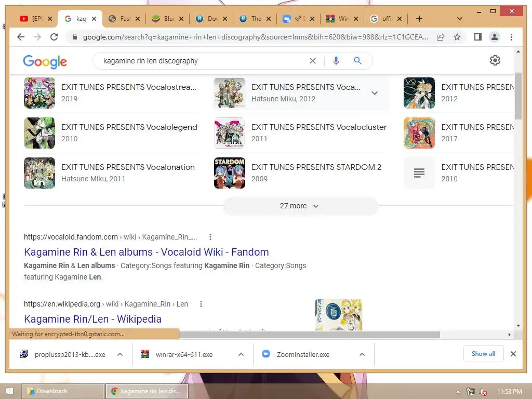The width and height of the screenshot is (532, 399).
Task: Open proplussp2013-kb exe download options
Action: (x=120, y=354)
